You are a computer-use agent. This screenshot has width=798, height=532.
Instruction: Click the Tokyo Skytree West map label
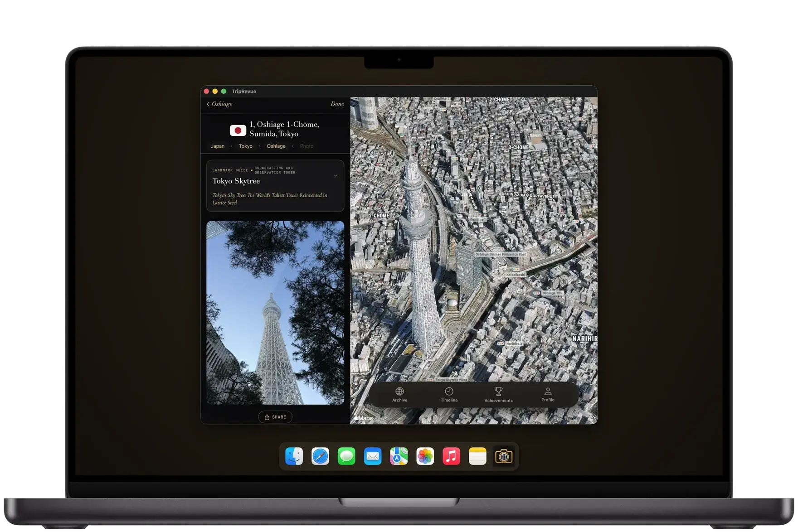point(451,379)
